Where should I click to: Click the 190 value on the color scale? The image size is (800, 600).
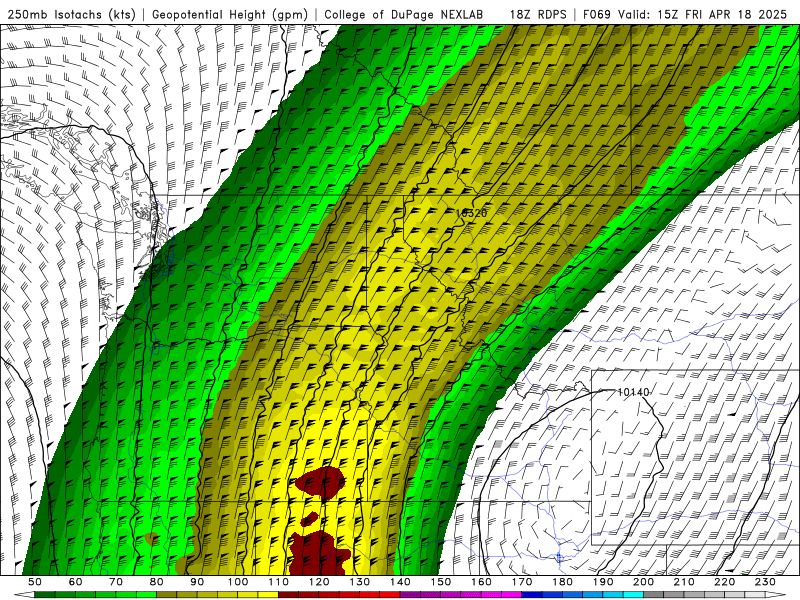point(604,582)
